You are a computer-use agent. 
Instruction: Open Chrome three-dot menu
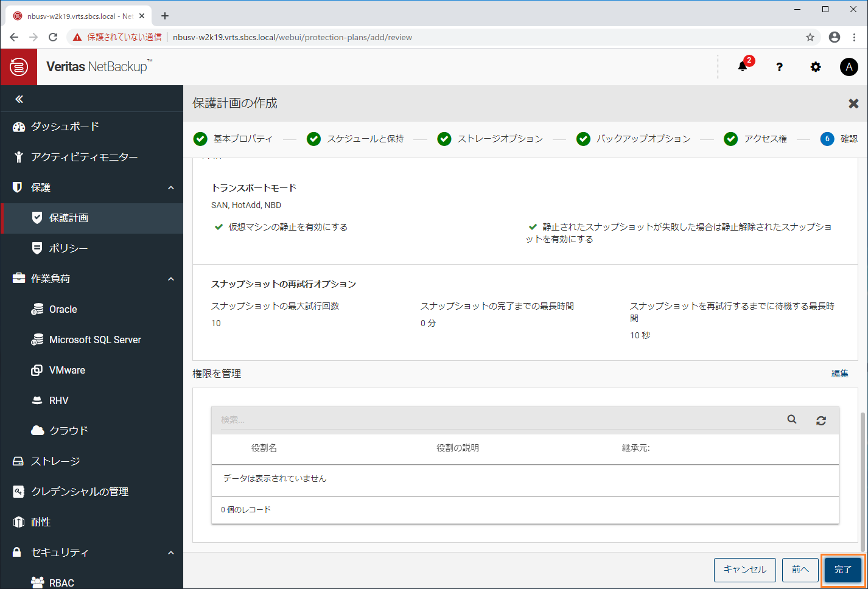click(x=855, y=37)
